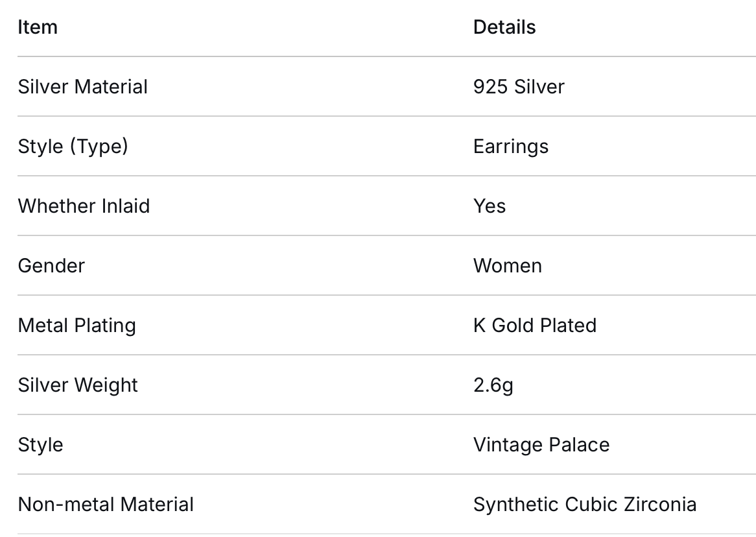This screenshot has height=537, width=756.
Task: Click the '2.6g' weight value
Action: click(493, 385)
